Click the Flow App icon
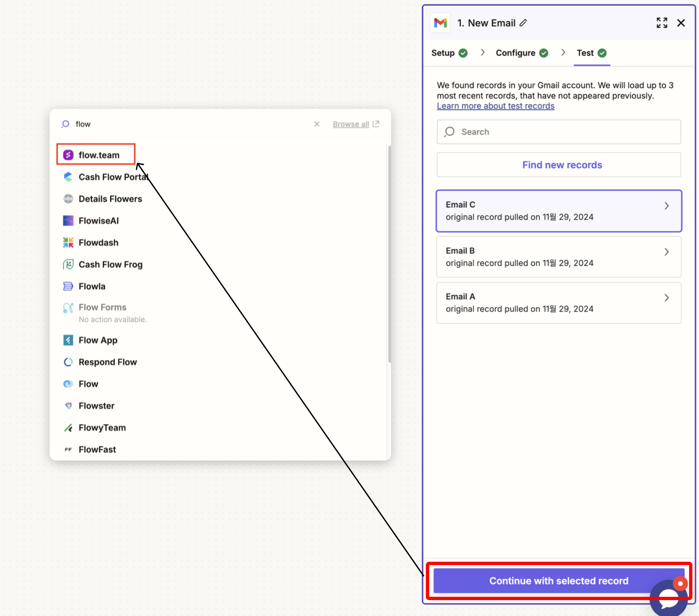 click(x=68, y=340)
